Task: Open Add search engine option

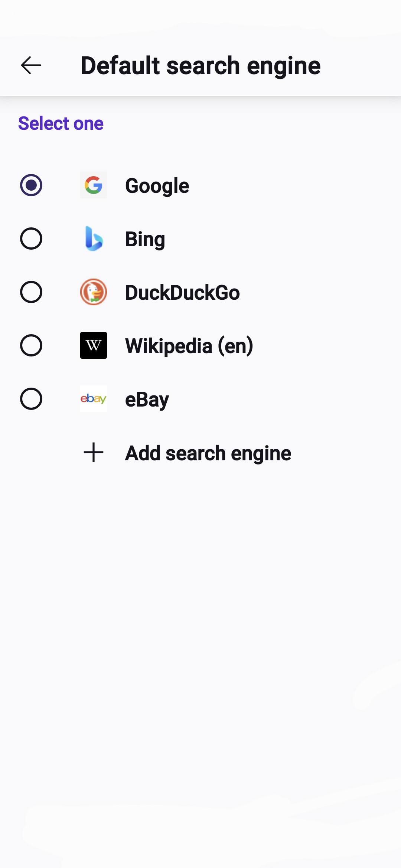Action: click(x=208, y=453)
